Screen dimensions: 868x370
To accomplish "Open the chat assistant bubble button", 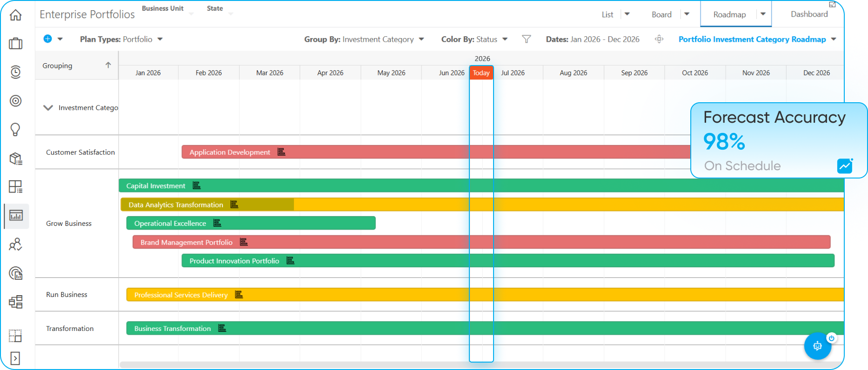I will point(818,346).
